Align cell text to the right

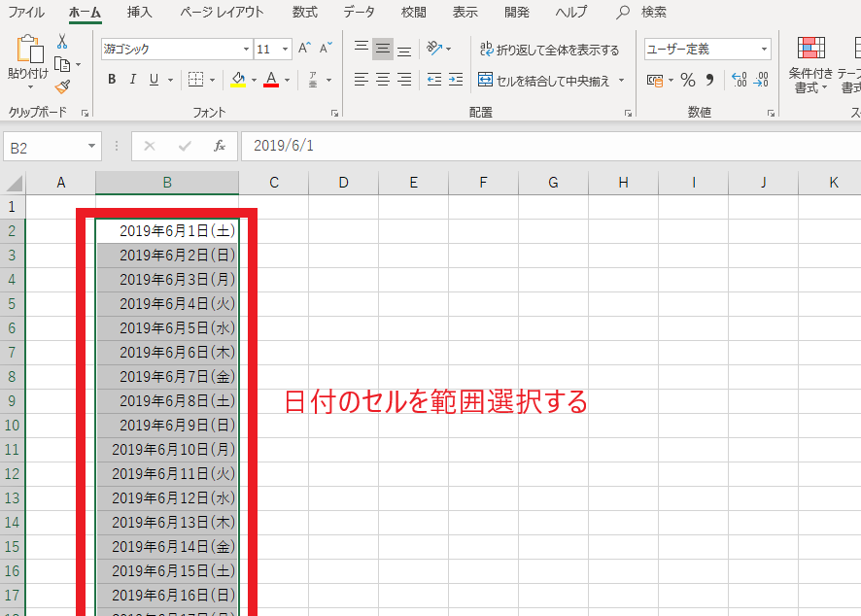(x=404, y=80)
